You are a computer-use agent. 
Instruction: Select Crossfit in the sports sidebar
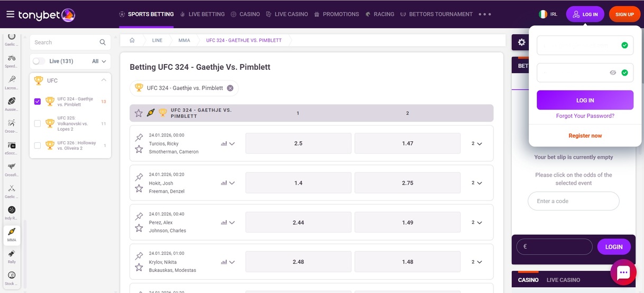[x=12, y=170]
